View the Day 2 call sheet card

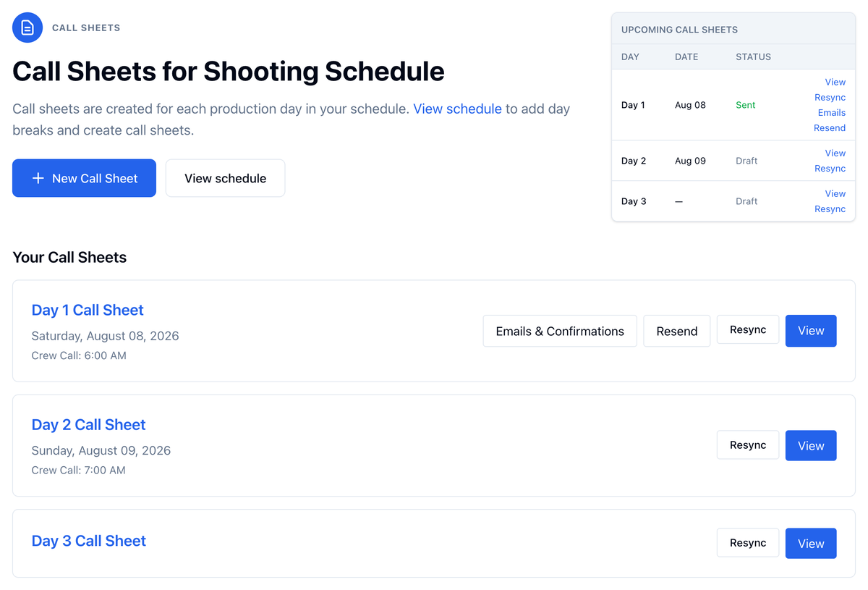point(811,446)
